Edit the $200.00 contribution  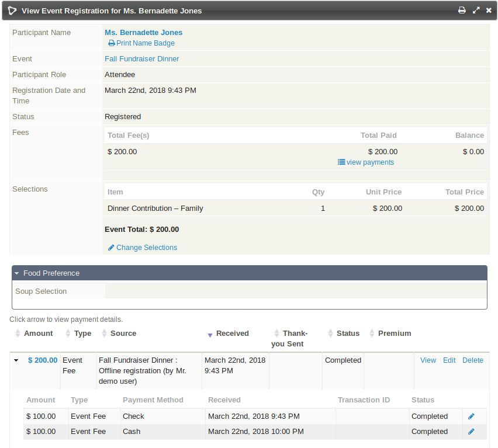(x=449, y=360)
